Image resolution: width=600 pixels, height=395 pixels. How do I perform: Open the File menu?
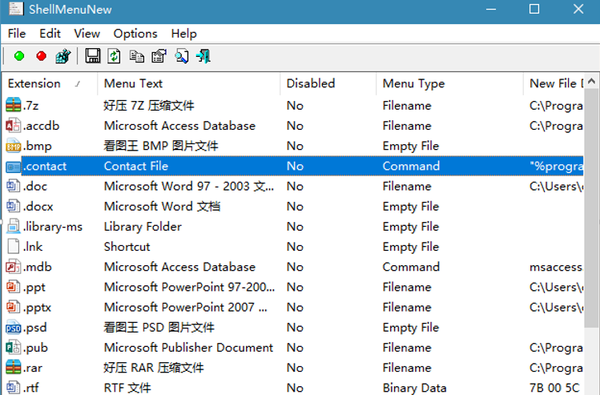click(x=16, y=34)
